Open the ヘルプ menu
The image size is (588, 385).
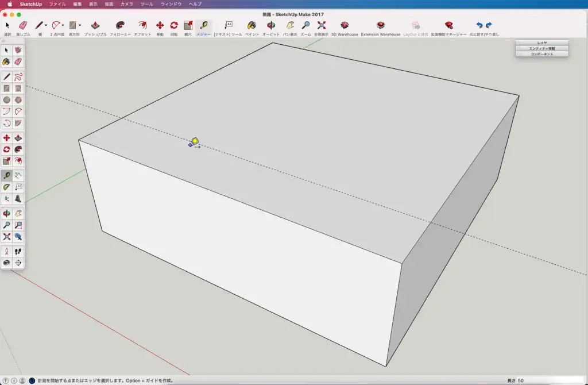coord(195,4)
